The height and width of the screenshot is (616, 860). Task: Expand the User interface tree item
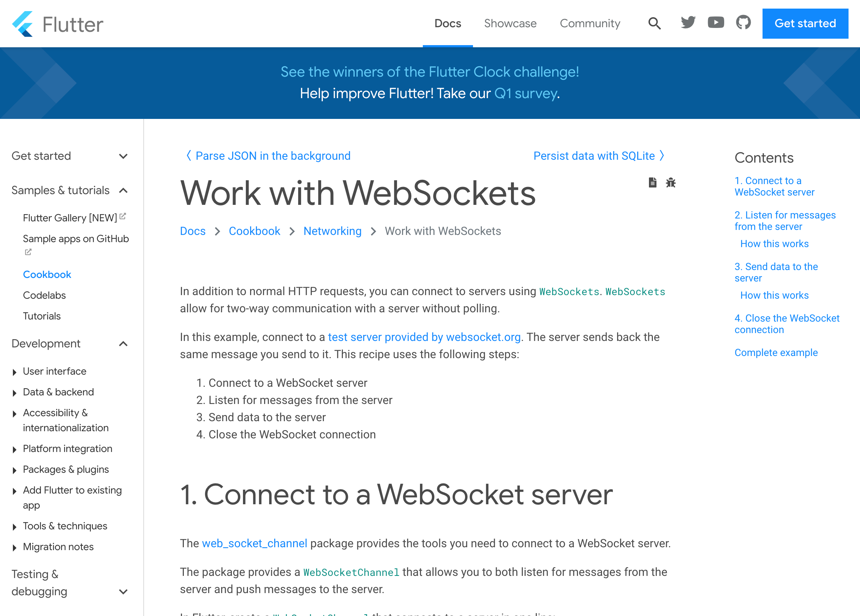coord(15,372)
